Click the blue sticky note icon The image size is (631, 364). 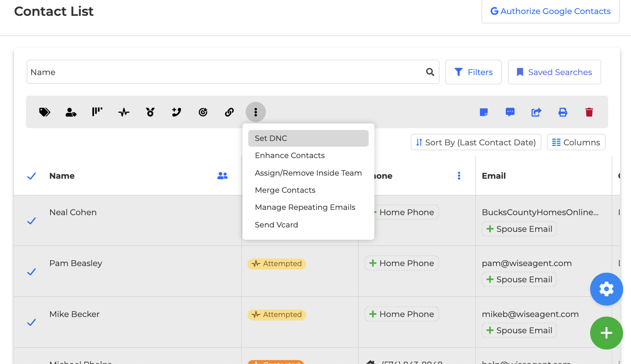(x=484, y=112)
